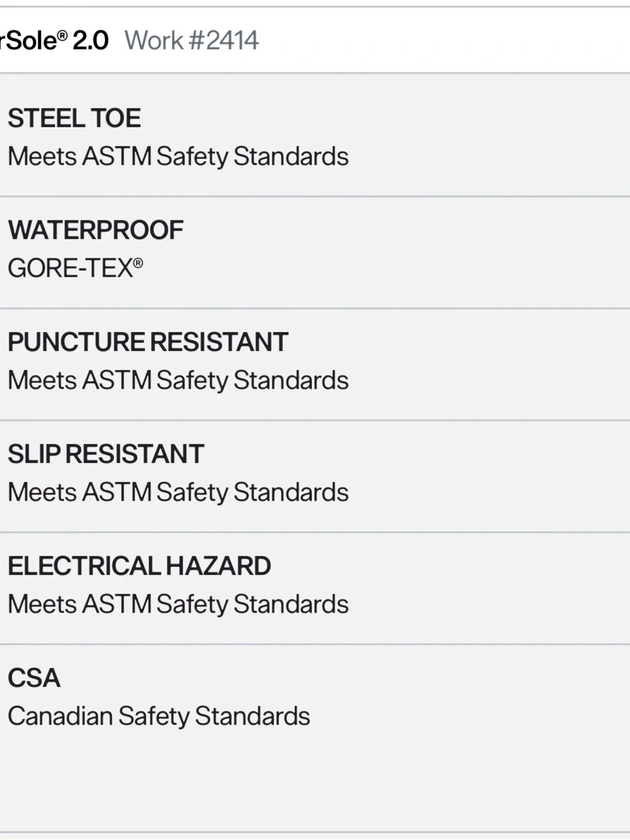This screenshot has height=840, width=630.
Task: Click registered trademark symbol after Sole
Action: (x=62, y=35)
